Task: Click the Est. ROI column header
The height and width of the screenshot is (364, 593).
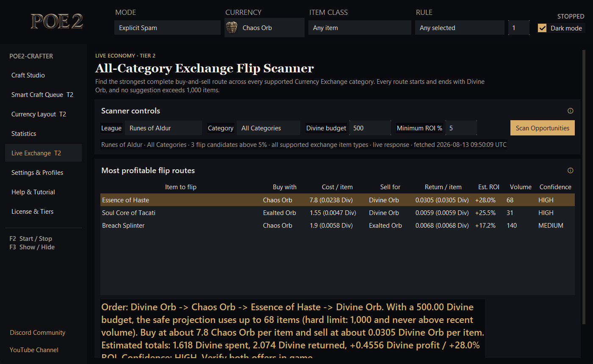Action: pyautogui.click(x=488, y=187)
